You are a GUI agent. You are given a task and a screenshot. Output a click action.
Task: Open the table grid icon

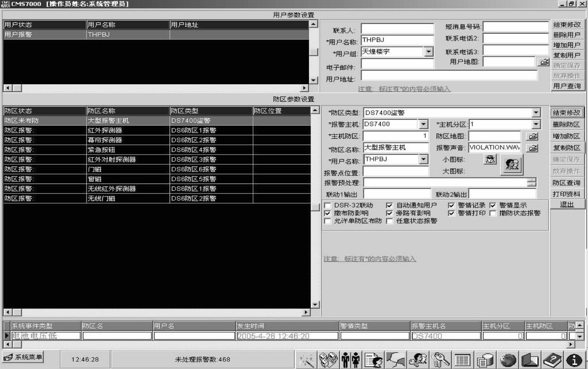[462, 360]
